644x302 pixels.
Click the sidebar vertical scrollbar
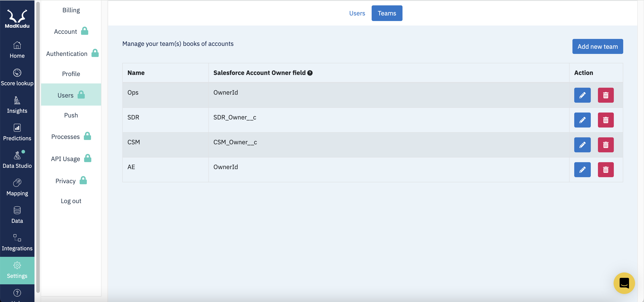38,147
